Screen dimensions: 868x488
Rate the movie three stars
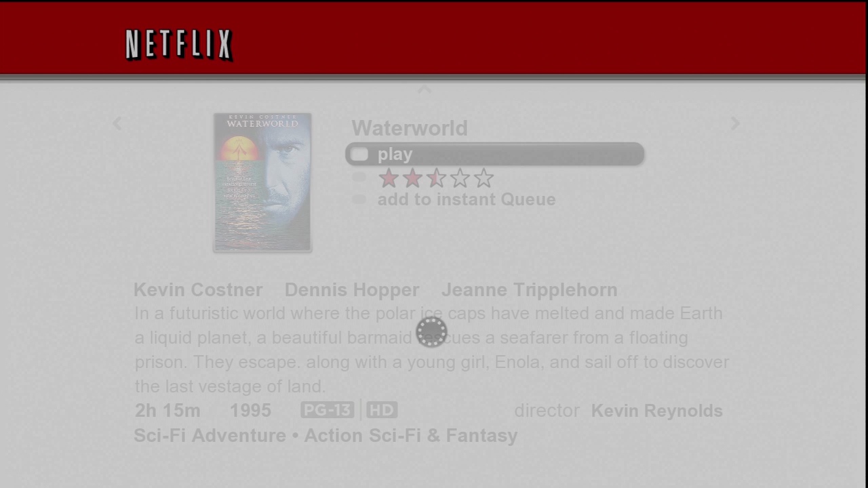tap(436, 178)
